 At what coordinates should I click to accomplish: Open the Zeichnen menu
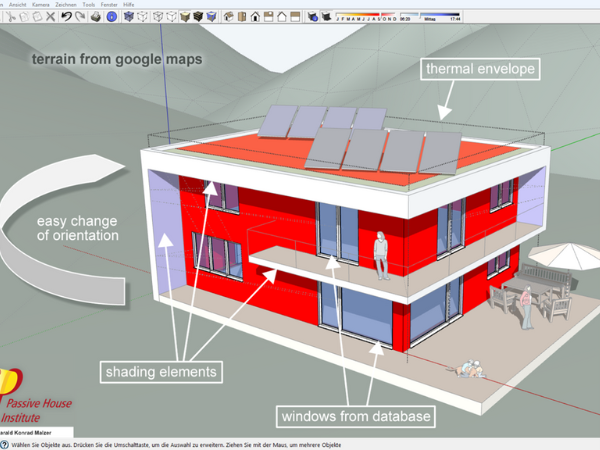click(x=66, y=5)
